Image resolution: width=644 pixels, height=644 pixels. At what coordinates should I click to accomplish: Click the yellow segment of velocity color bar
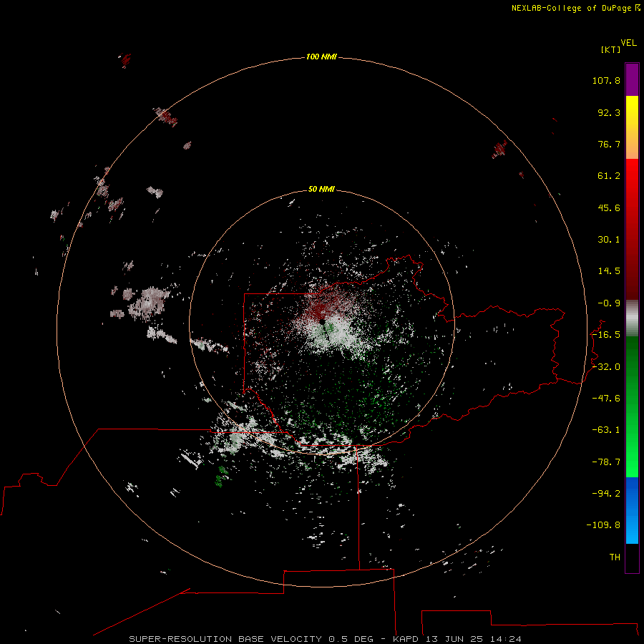[x=632, y=127]
